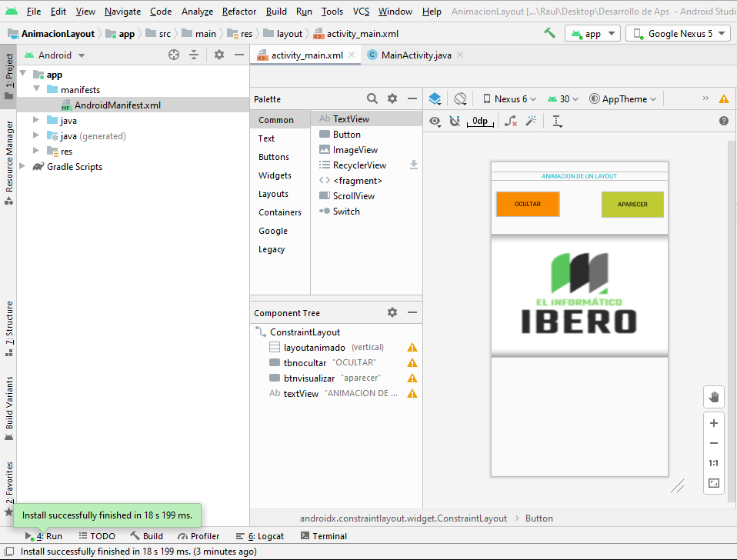Click the zoom to fit screen icon
This screenshot has height=560, width=737.
pyautogui.click(x=713, y=483)
